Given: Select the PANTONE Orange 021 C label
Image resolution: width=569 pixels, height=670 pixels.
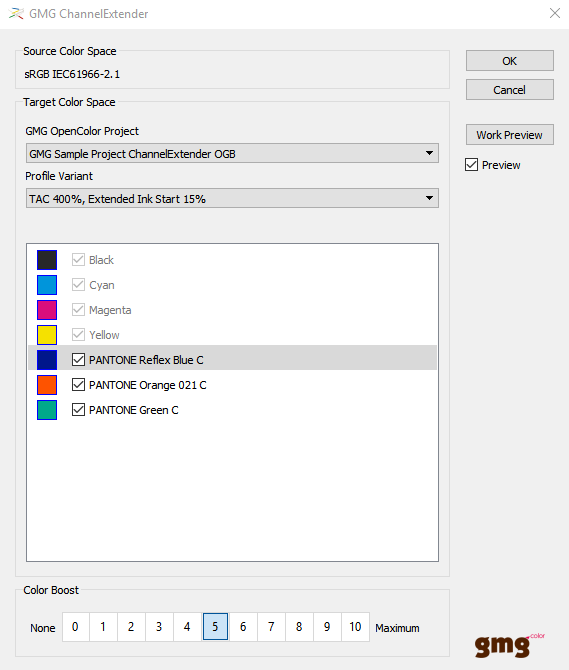Looking at the screenshot, I should pos(147,385).
